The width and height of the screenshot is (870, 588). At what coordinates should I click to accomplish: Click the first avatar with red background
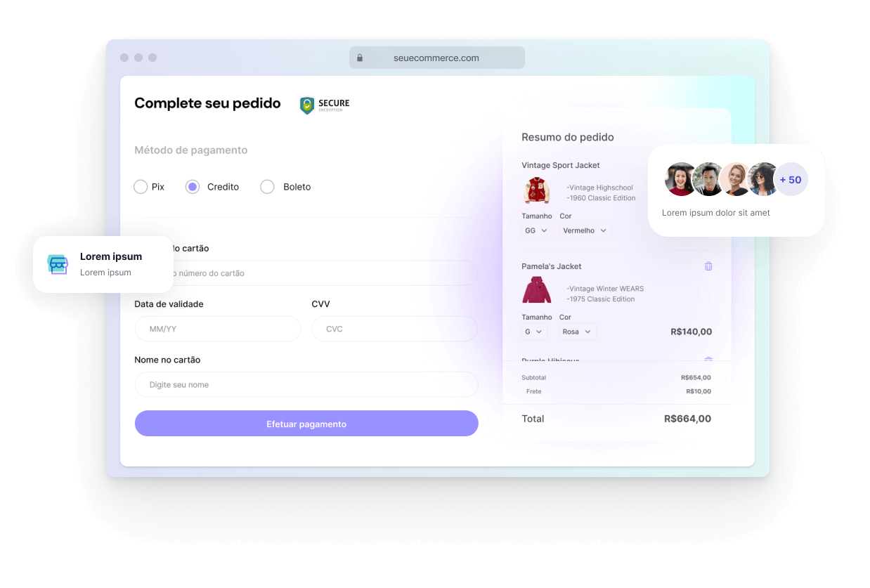pyautogui.click(x=680, y=179)
